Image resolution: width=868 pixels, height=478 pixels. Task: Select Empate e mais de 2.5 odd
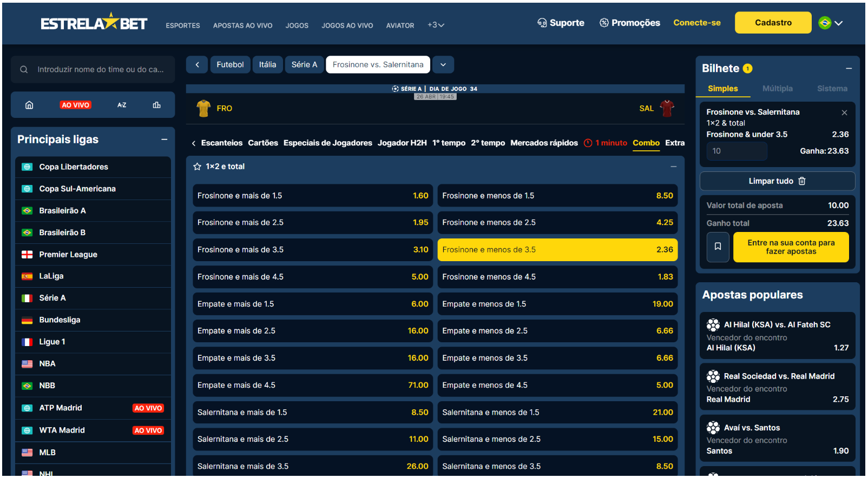tap(313, 331)
